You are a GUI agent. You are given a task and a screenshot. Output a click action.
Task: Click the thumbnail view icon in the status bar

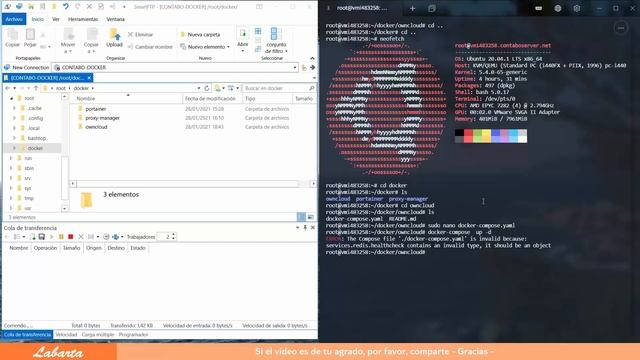(311, 217)
